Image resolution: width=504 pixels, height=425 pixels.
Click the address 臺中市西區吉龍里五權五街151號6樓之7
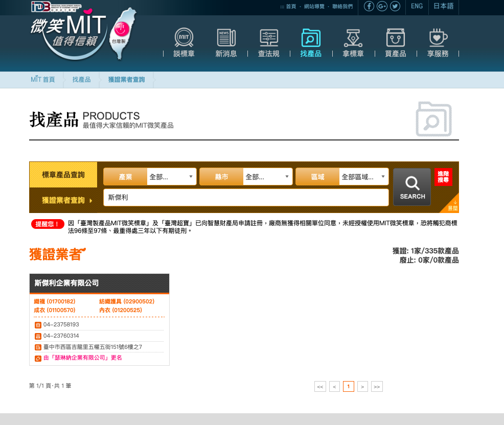pyautogui.click(x=93, y=347)
